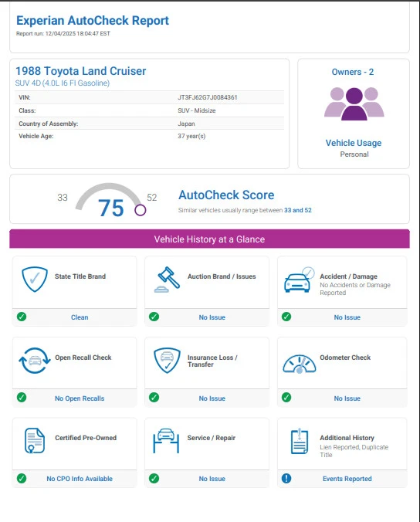The width and height of the screenshot is (420, 522).
Task: Click the Additional History clipboard icon
Action: pos(300,441)
